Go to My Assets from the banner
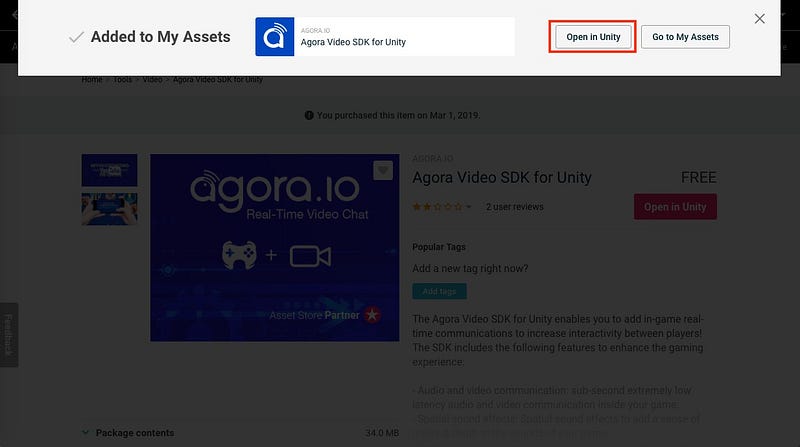Image resolution: width=800 pixels, height=447 pixels. (x=685, y=37)
